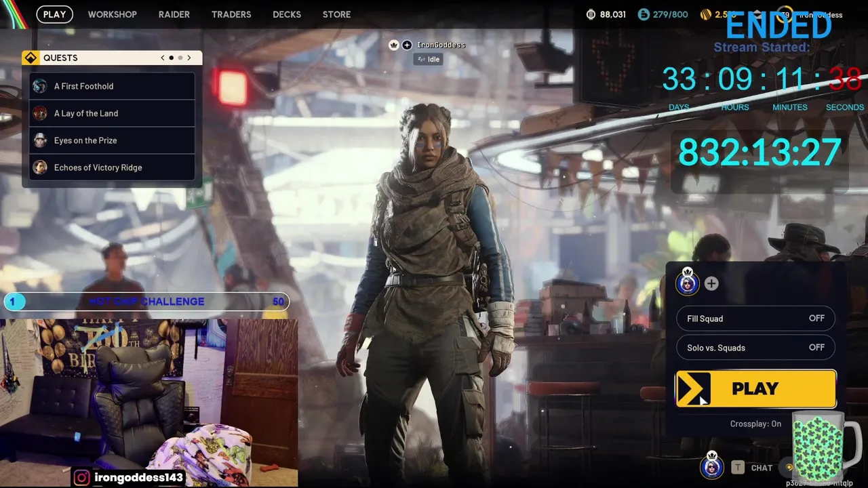Click the A Lay of the Land portrait icon
This screenshot has height=488, width=868.
(40, 113)
